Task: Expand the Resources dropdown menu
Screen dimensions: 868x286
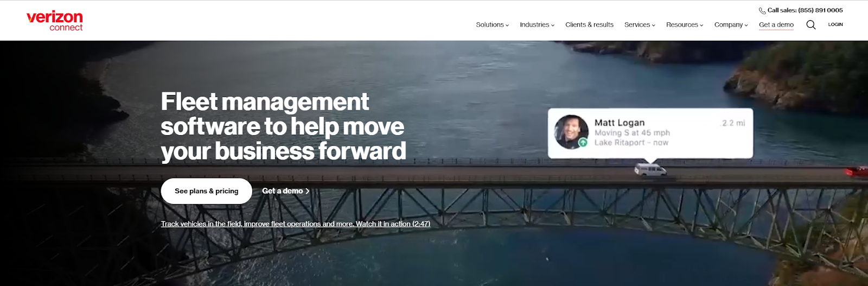Action: pyautogui.click(x=685, y=24)
